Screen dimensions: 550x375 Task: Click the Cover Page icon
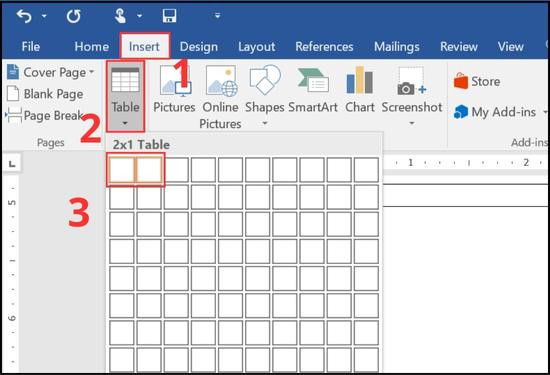click(13, 72)
